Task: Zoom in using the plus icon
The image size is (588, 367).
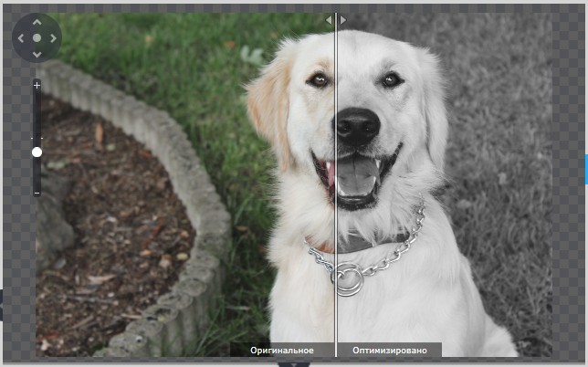Action: point(37,85)
